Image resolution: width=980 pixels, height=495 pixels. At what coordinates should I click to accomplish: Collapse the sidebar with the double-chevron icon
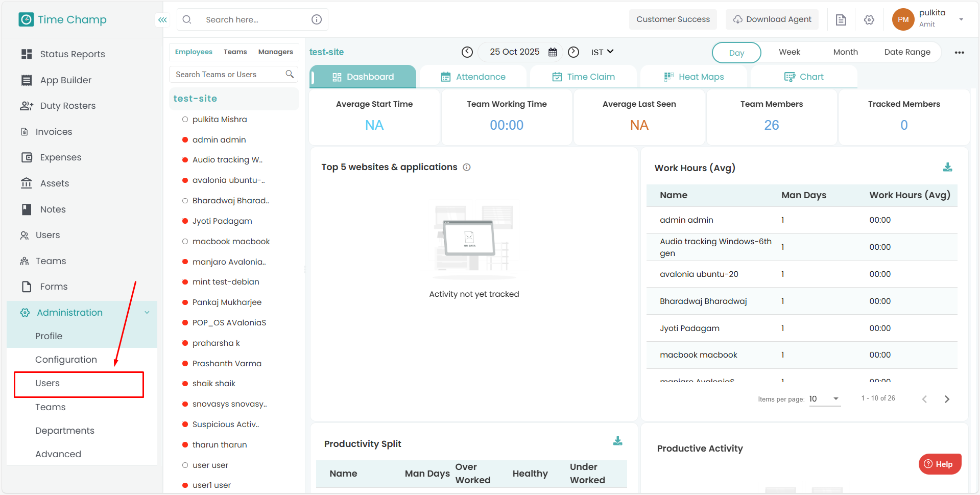coord(162,20)
